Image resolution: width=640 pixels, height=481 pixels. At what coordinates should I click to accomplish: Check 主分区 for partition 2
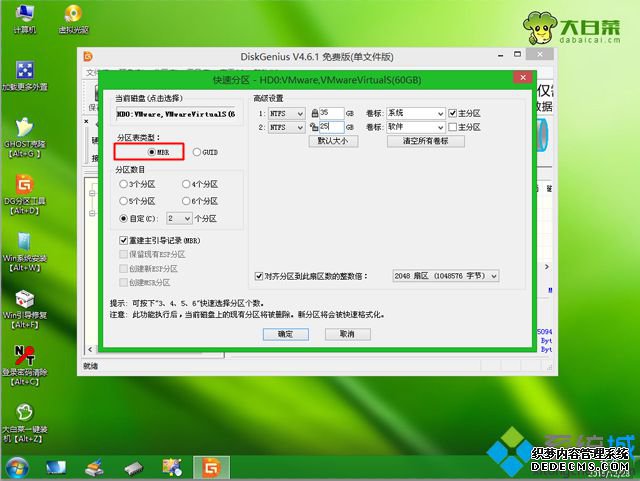tap(452, 127)
